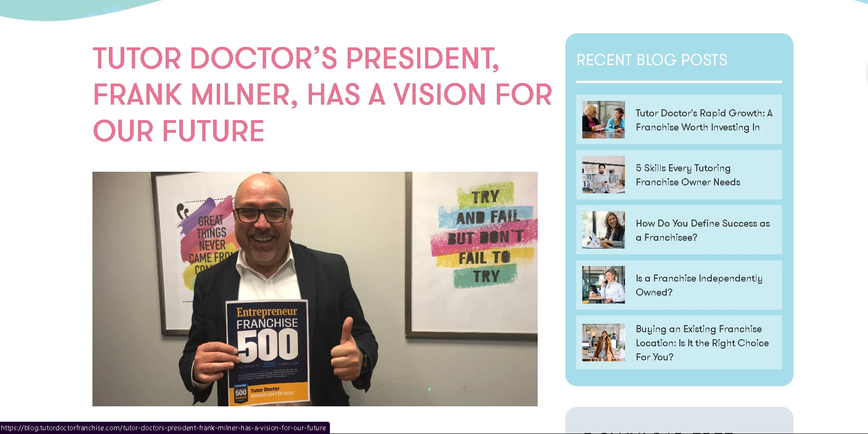This screenshot has width=868, height=434.
Task: Open Buying an Existing Franchise Location post
Action: [x=702, y=343]
